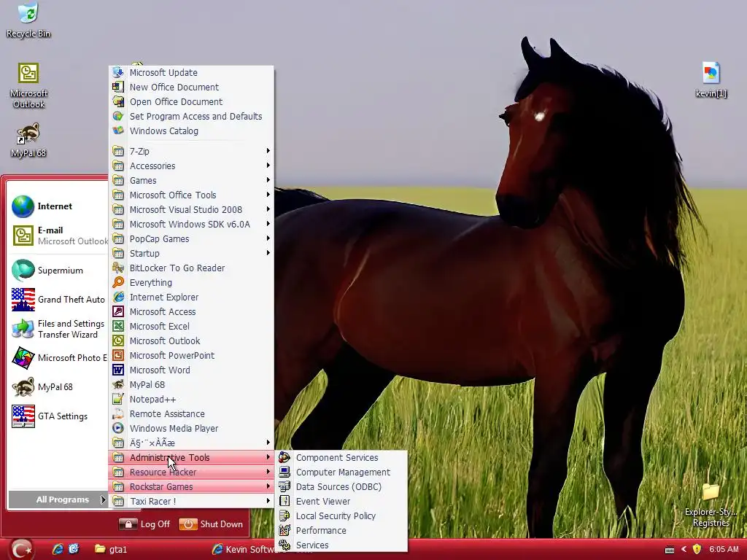Screen dimensions: 747x560
Task: Launch Windows Media Player
Action: [x=192, y=429]
